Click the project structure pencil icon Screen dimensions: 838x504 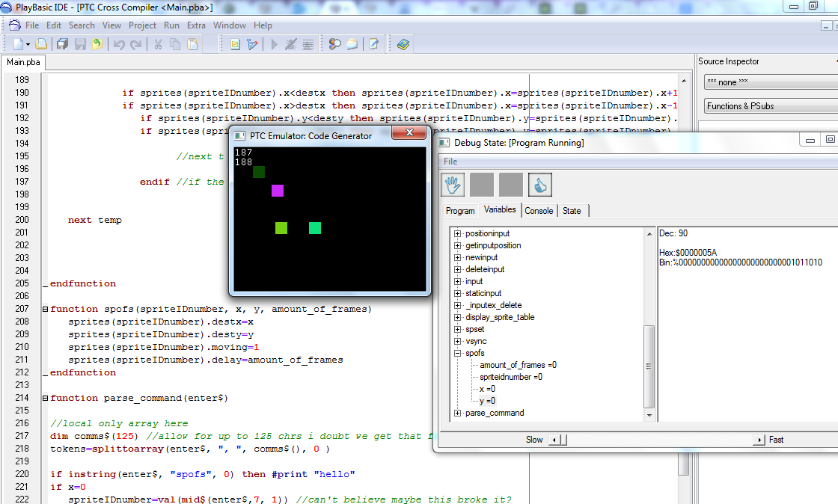(x=252, y=44)
